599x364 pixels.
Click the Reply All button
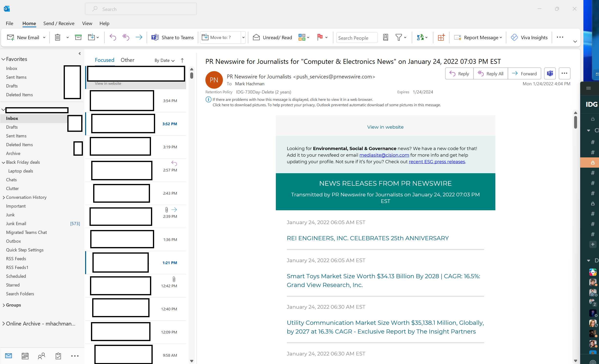pos(491,74)
